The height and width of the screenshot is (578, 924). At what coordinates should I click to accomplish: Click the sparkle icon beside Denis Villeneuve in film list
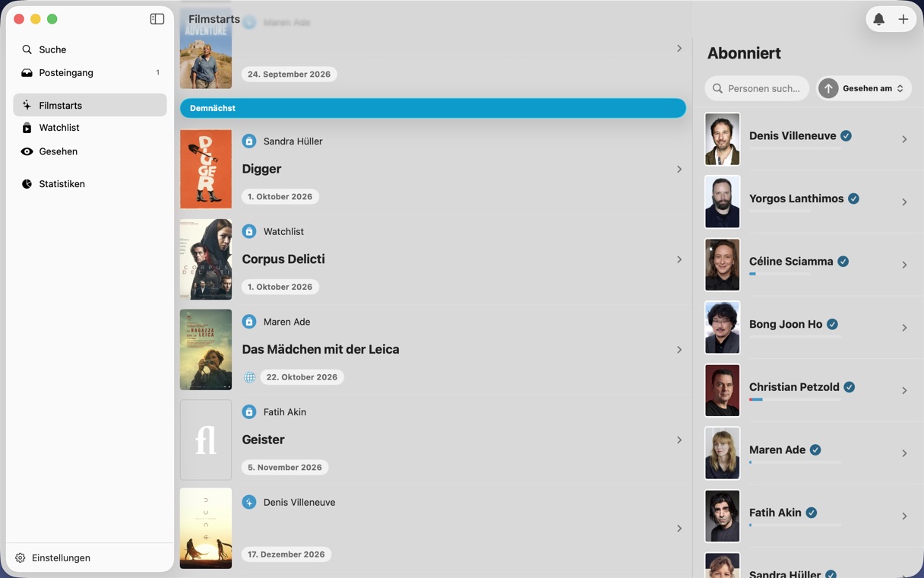point(248,502)
